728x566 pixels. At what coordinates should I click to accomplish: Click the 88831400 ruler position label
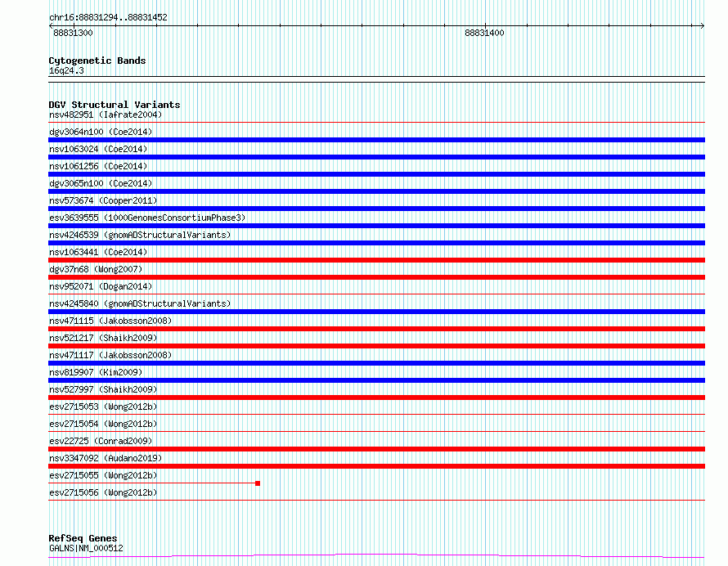(x=484, y=33)
